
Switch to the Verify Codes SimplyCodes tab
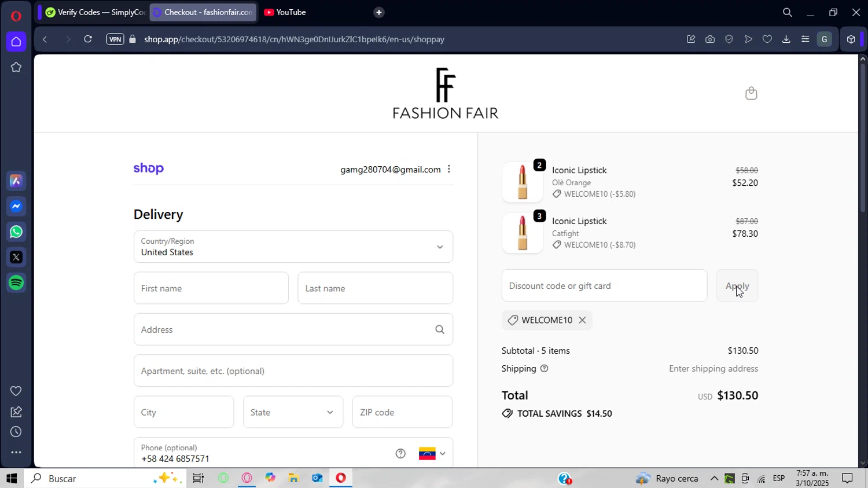95,12
